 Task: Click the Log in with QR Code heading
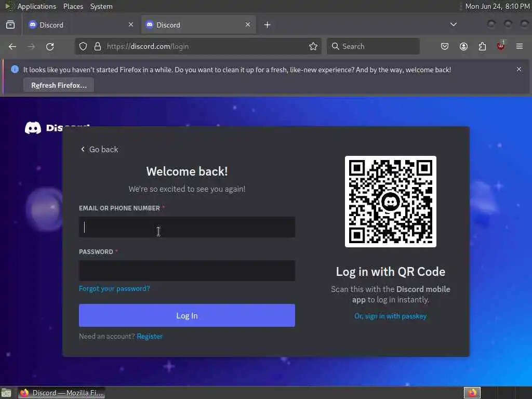(x=391, y=272)
